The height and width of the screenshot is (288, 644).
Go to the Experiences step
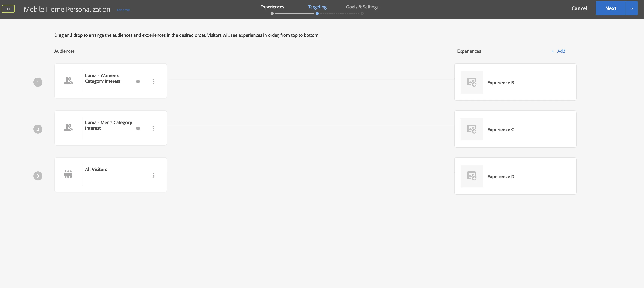272,7
